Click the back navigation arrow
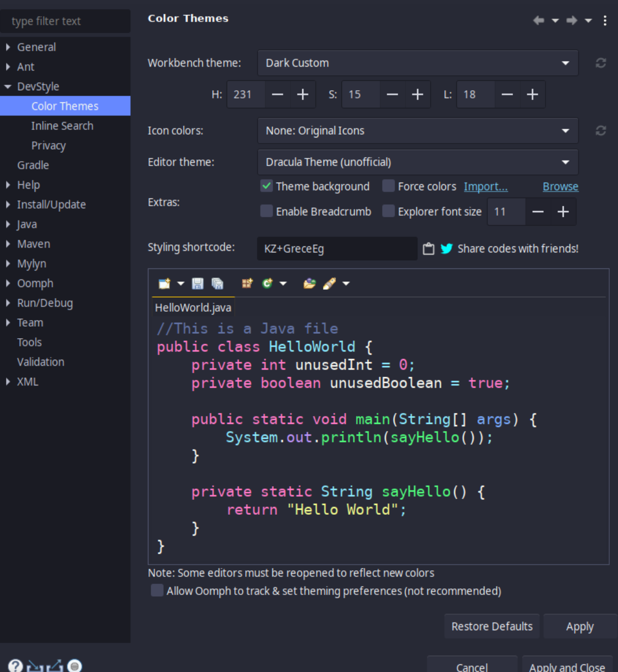 tap(538, 20)
